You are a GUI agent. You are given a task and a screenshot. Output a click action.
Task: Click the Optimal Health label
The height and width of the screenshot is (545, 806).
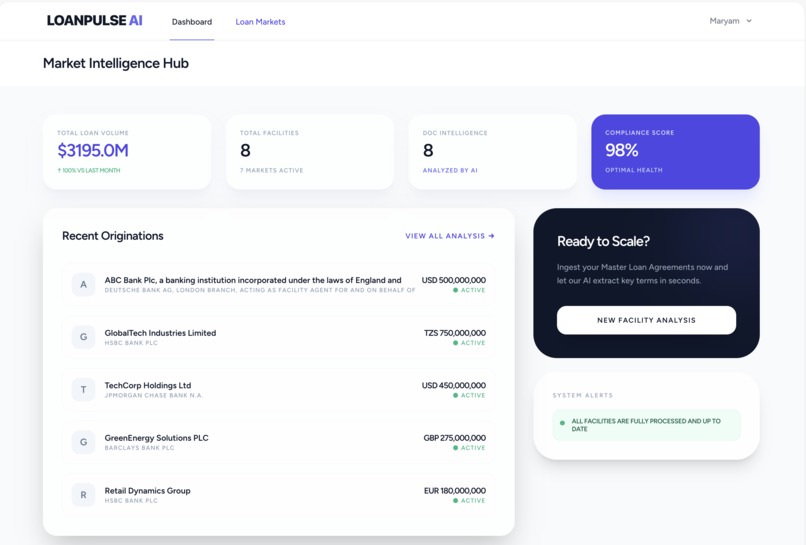[634, 170]
